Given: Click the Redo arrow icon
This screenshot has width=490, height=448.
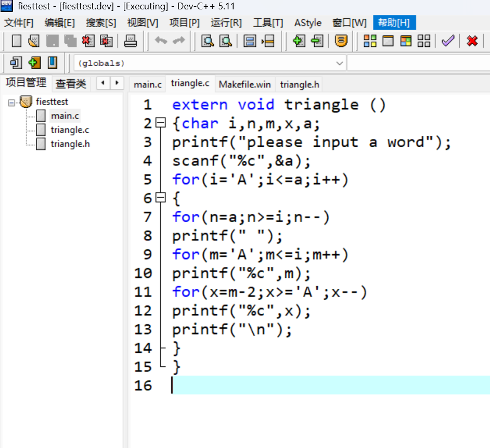Looking at the screenshot, I should coord(179,41).
